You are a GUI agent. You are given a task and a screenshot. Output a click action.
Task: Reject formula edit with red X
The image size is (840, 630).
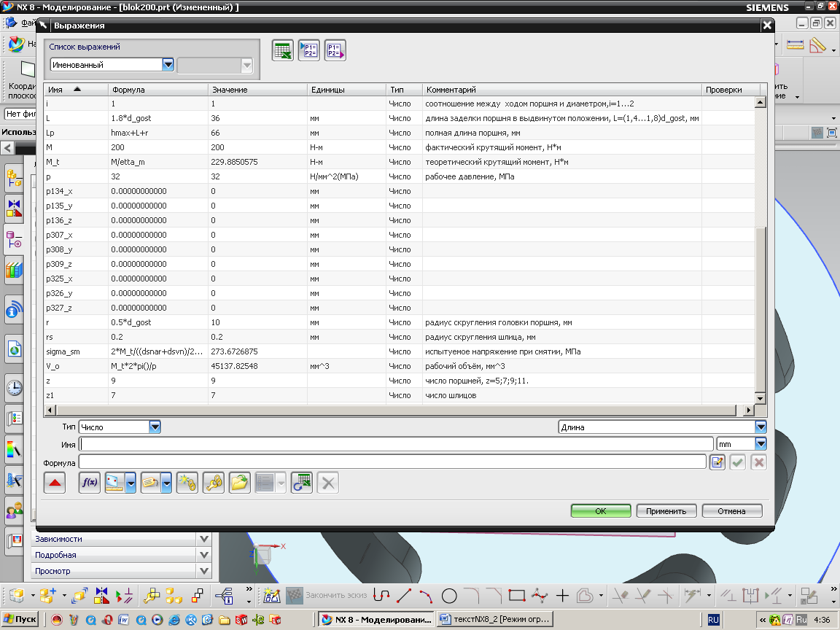[x=758, y=462]
